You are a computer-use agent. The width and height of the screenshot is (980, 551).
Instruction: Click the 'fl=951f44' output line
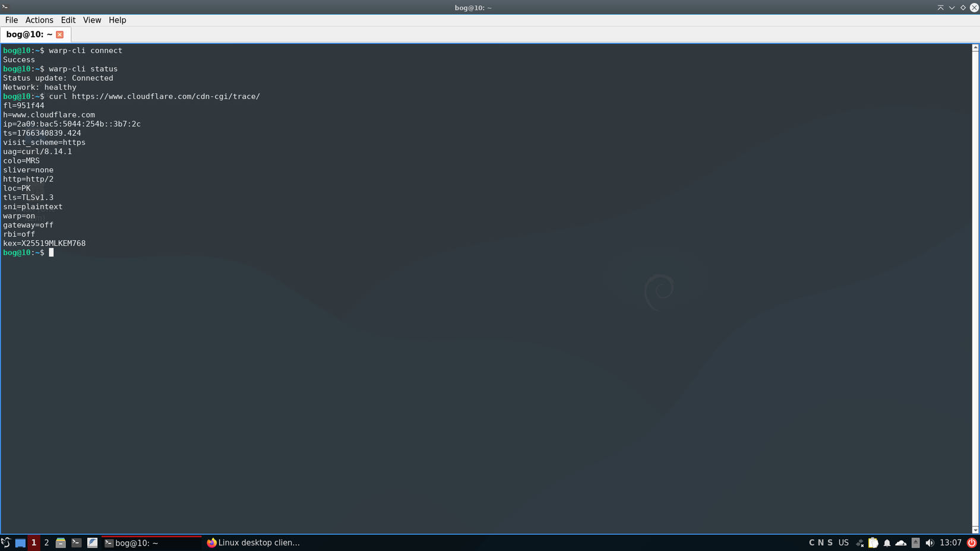(x=24, y=106)
